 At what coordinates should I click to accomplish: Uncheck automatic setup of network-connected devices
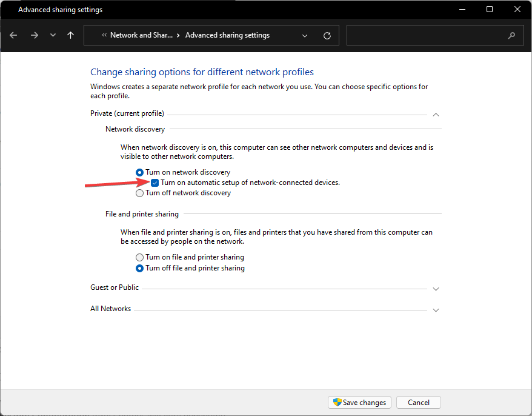(155, 183)
